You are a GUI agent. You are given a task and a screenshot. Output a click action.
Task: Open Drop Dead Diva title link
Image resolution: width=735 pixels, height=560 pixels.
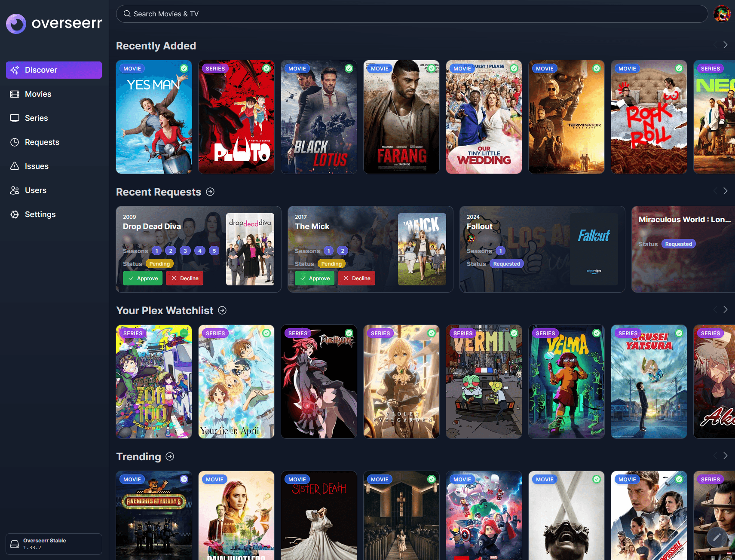152,226
